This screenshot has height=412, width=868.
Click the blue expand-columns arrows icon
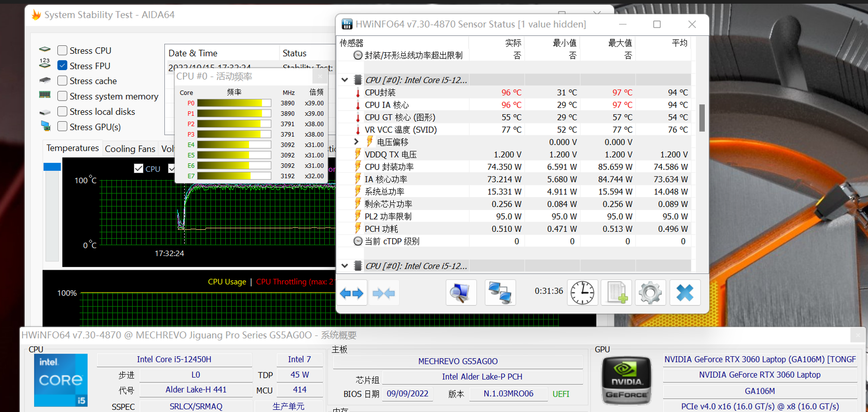tap(352, 293)
